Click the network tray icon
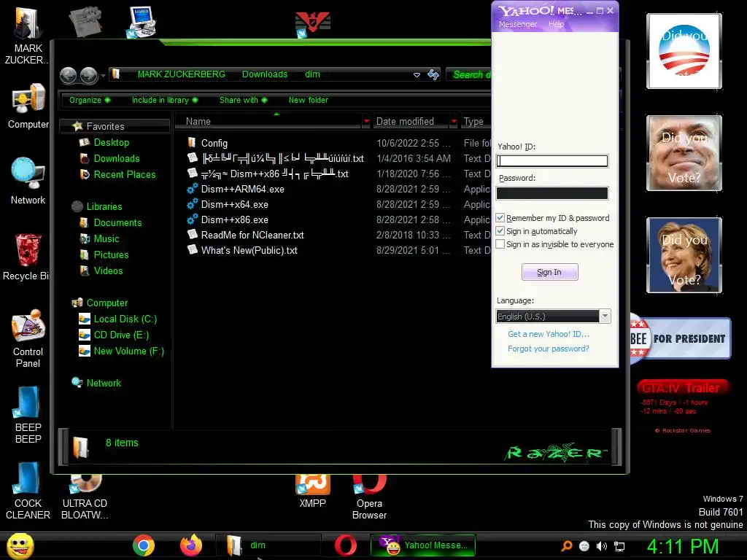The width and height of the screenshot is (747, 560). tap(619, 546)
